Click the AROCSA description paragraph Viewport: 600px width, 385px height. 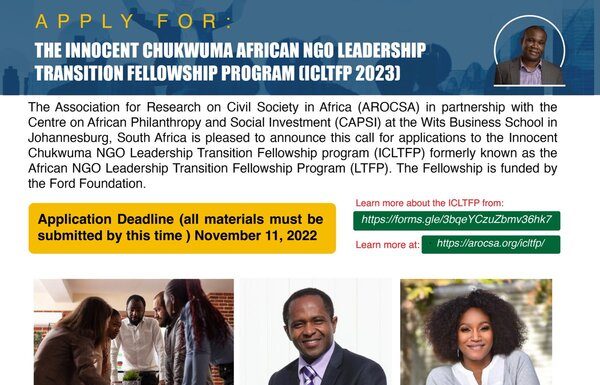tap(292, 145)
